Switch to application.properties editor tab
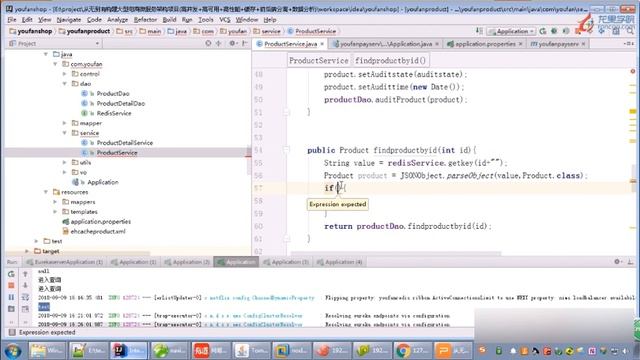Image resolution: width=640 pixels, height=360 pixels. (485, 44)
